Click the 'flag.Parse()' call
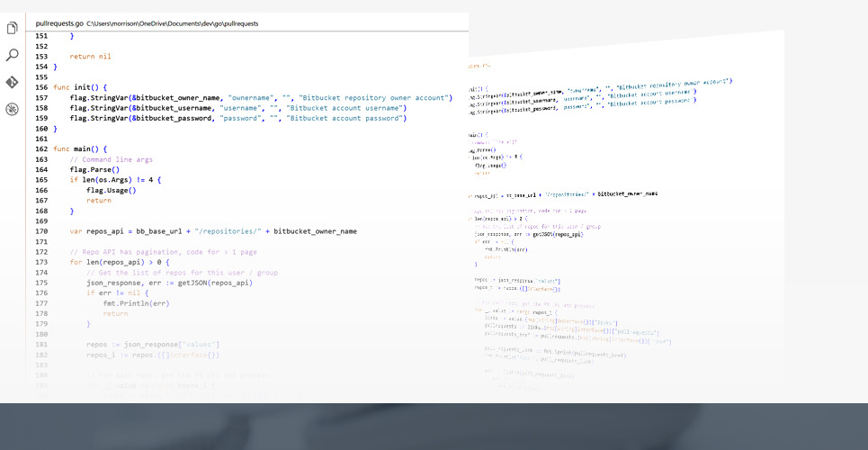The image size is (868, 450). 94,169
